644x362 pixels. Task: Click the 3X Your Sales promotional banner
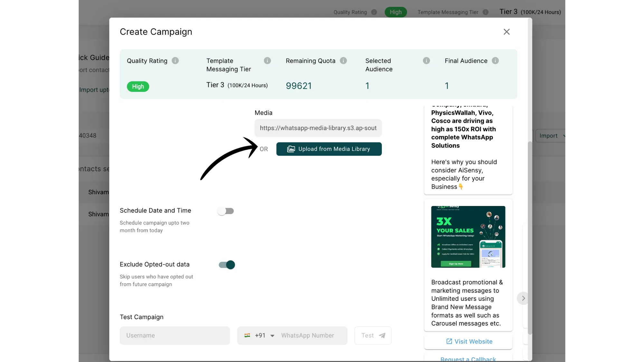click(x=468, y=237)
